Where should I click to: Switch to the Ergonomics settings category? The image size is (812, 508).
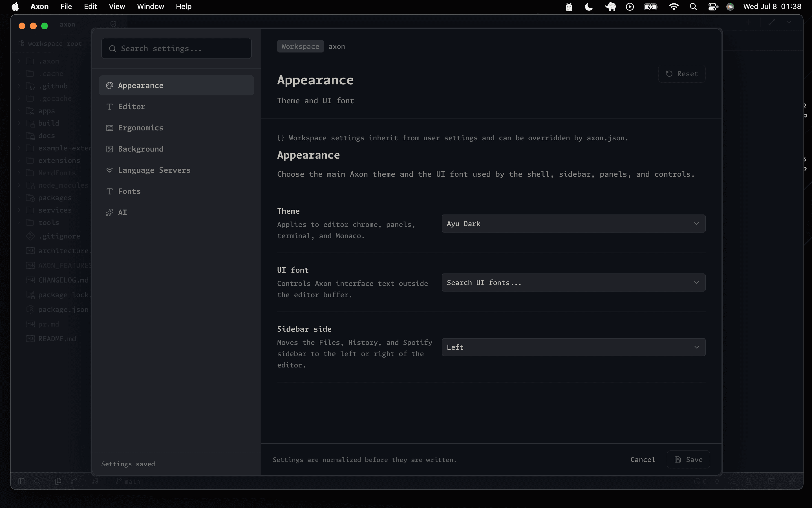coord(176,128)
